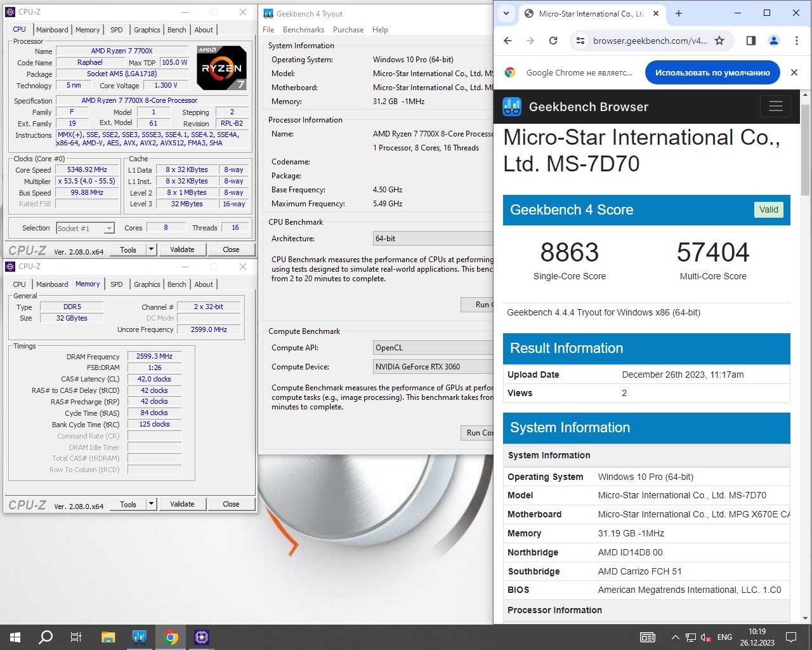Click the Geekbench 4 Tryout title bar icon
The width and height of the screenshot is (812, 650).
(268, 13)
